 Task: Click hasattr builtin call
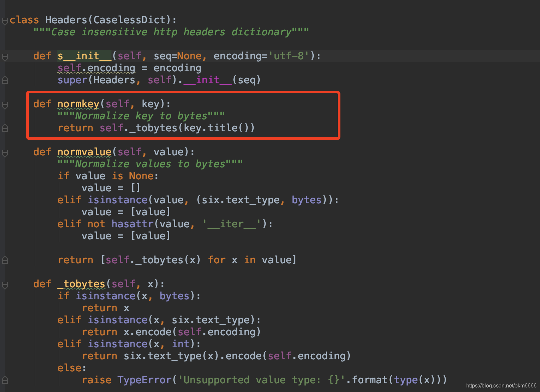133,224
